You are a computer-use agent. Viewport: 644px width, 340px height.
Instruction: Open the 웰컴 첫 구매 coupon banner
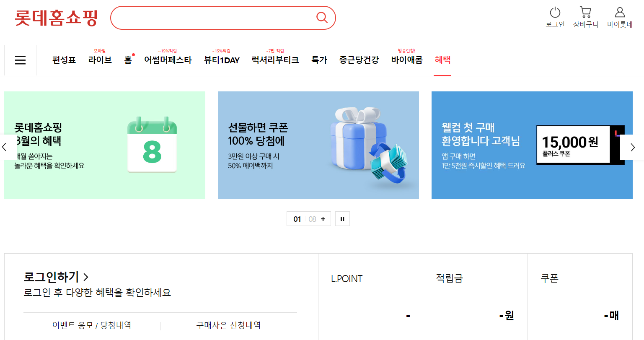(x=532, y=145)
